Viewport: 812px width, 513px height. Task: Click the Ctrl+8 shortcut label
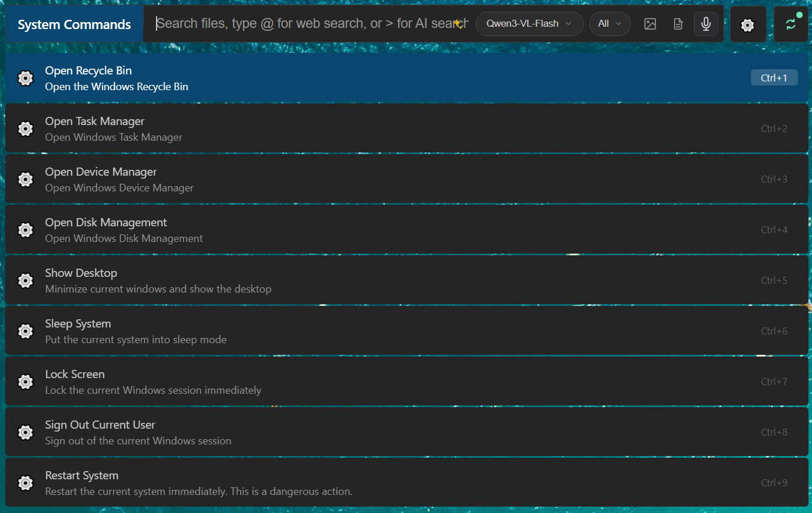click(774, 432)
